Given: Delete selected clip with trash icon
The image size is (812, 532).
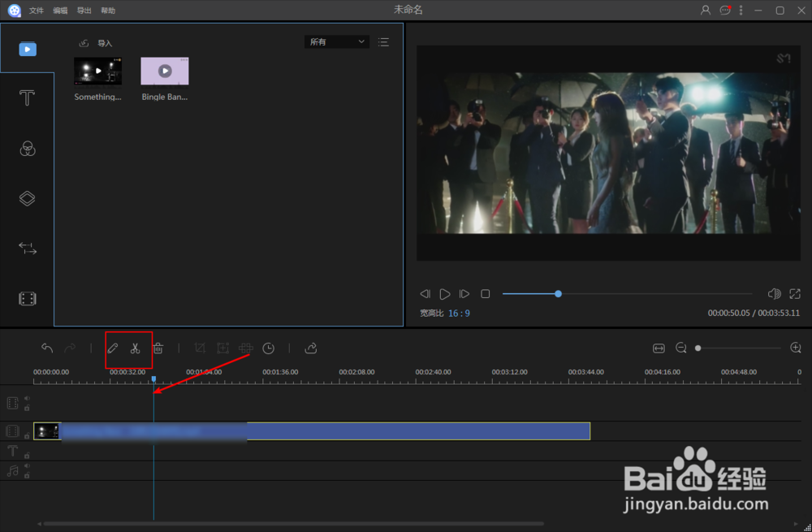Looking at the screenshot, I should click(158, 348).
